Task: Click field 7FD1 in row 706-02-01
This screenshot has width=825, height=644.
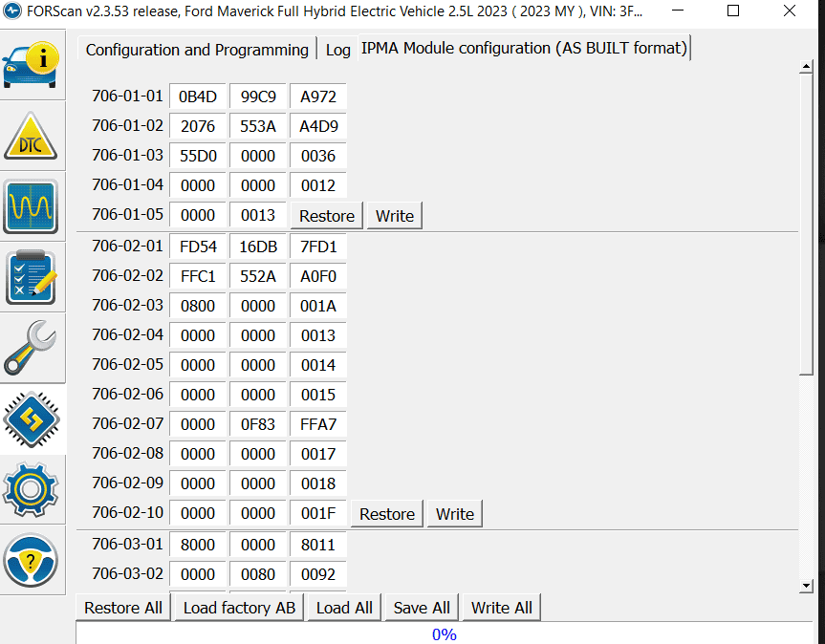Action: [x=318, y=247]
